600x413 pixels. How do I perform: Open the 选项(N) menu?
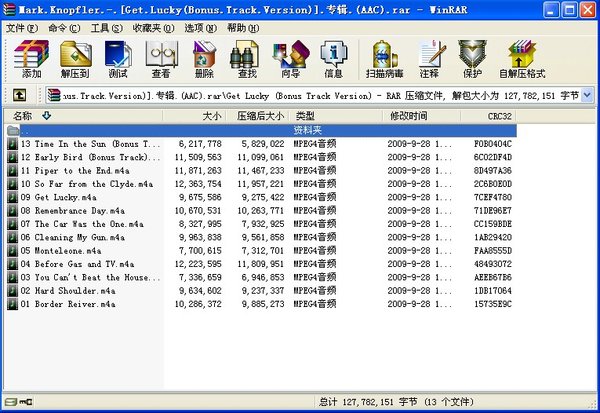[x=201, y=28]
